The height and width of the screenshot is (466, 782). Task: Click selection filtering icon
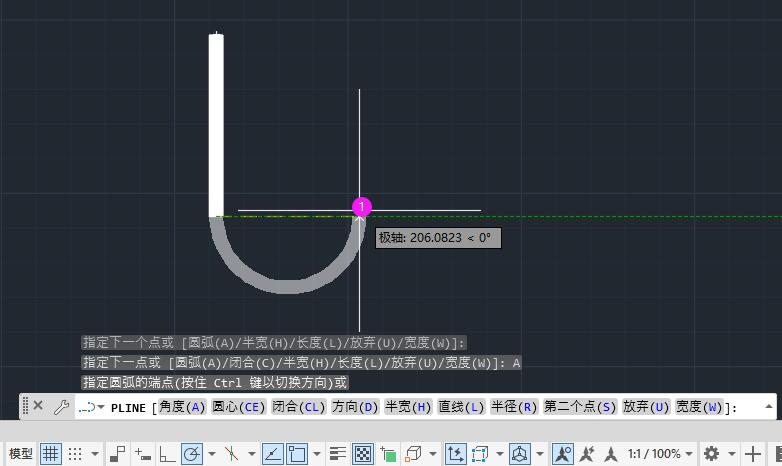pos(479,454)
